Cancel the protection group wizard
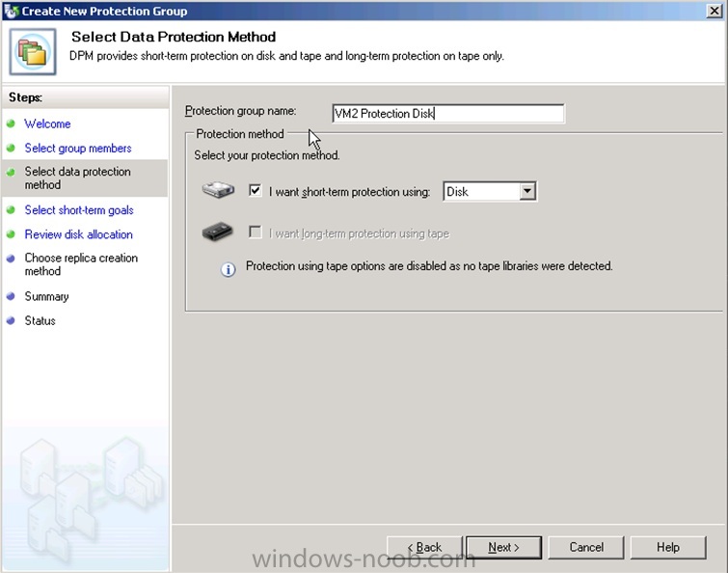728x573 pixels. tap(586, 548)
